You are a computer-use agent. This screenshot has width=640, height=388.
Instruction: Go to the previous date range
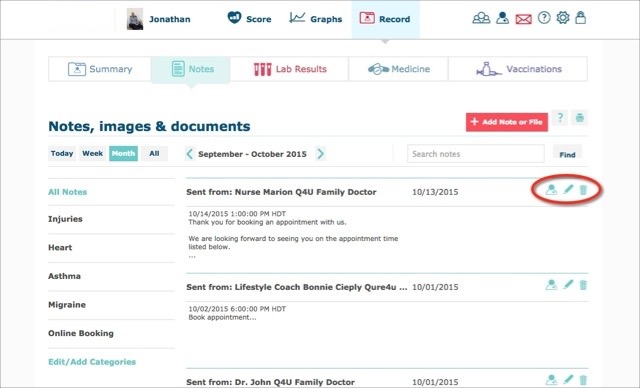click(x=189, y=154)
